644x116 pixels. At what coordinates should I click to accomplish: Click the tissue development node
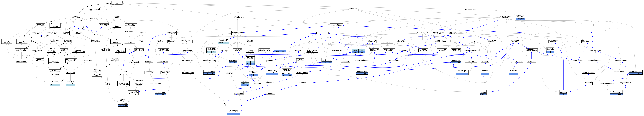(x=422, y=33)
